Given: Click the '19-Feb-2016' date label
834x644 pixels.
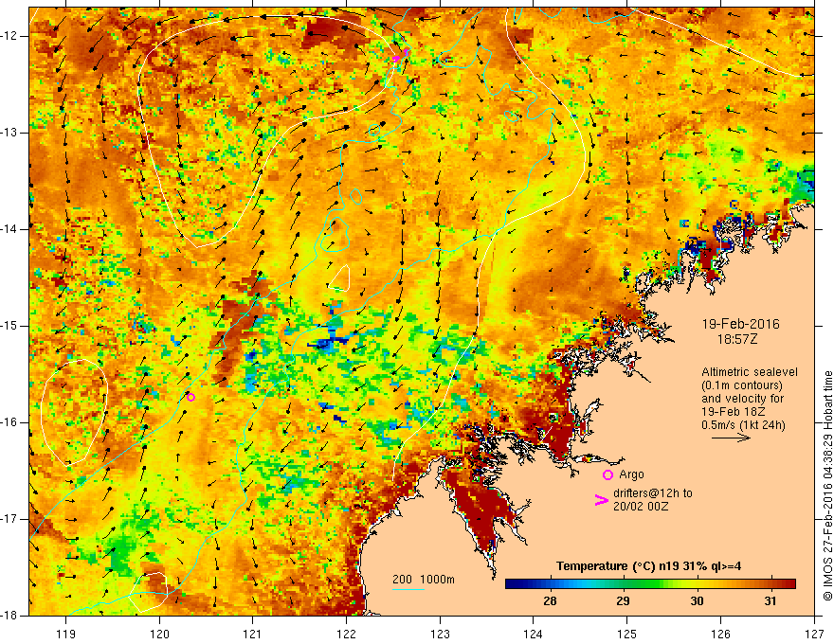Looking at the screenshot, I should point(740,324).
